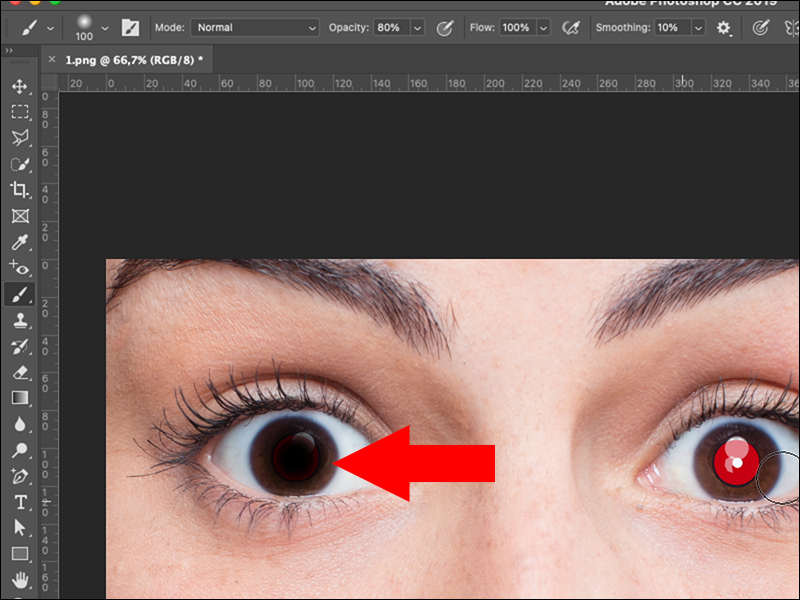Toggle pressure for brush size
This screenshot has width=800, height=600.
coord(761,28)
